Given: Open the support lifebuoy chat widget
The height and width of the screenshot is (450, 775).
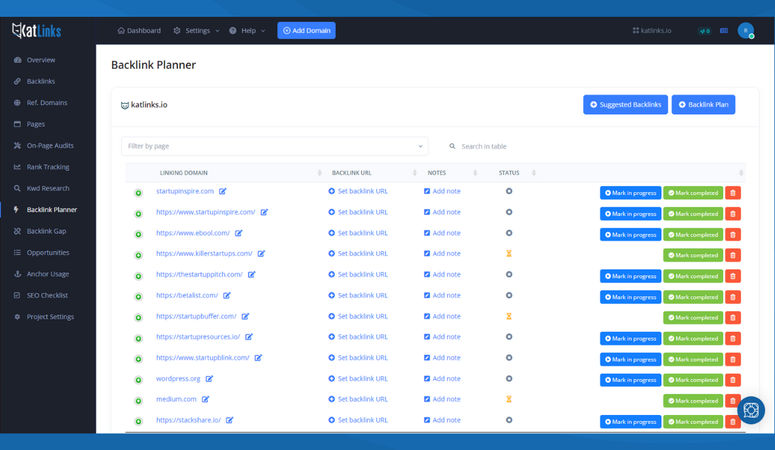Looking at the screenshot, I should [x=751, y=410].
